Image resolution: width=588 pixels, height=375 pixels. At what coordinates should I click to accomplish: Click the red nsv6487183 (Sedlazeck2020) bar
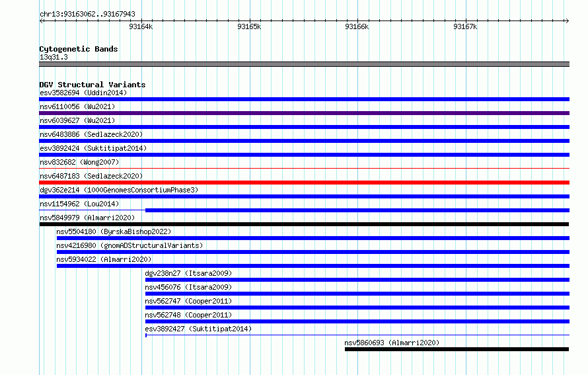point(304,183)
